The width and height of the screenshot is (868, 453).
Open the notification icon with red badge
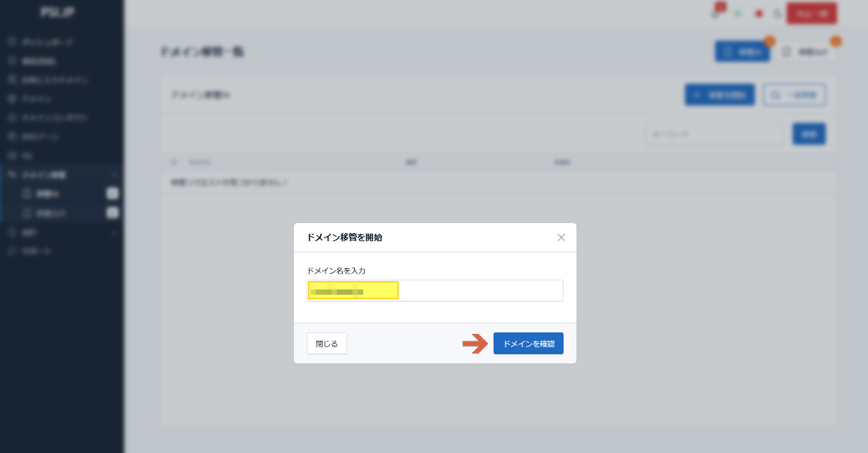pos(716,13)
